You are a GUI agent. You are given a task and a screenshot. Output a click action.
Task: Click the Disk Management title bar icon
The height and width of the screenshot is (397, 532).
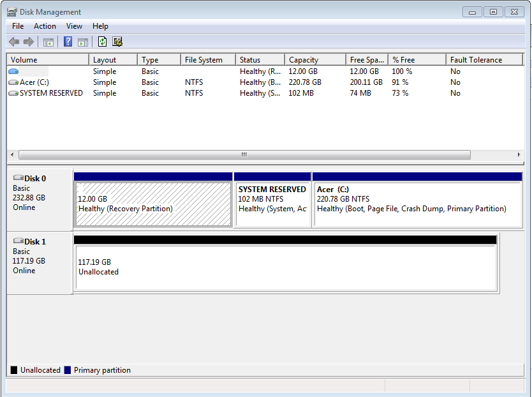12,12
